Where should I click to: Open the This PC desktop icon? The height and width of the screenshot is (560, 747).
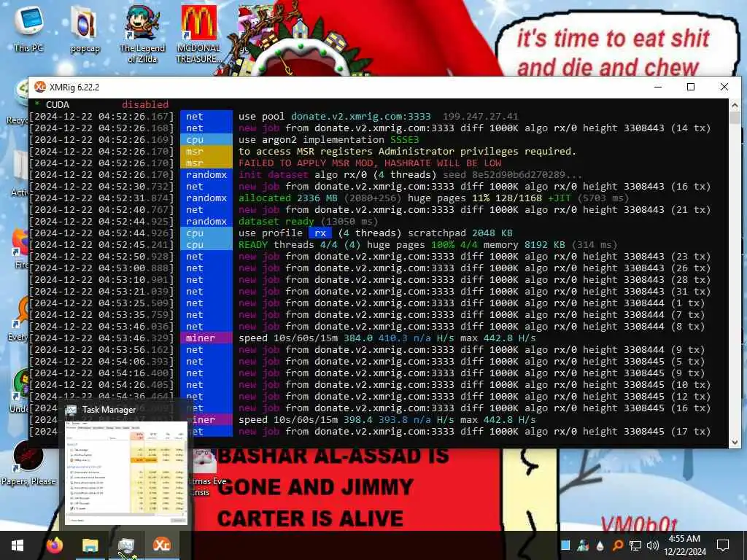tap(28, 28)
